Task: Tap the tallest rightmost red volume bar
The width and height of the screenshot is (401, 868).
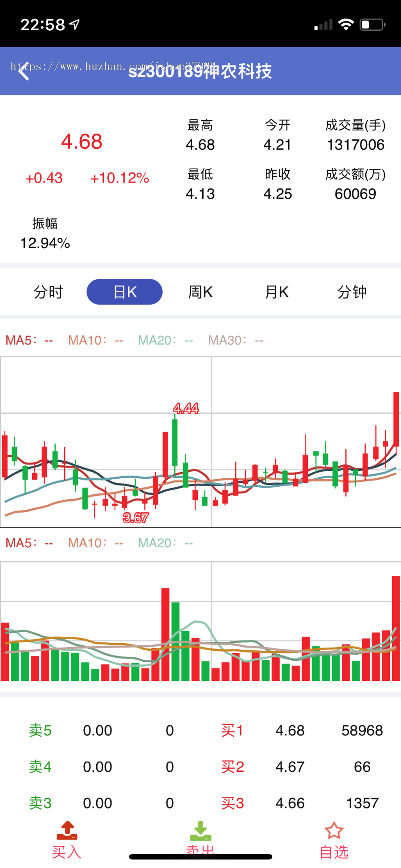Action: 396,628
